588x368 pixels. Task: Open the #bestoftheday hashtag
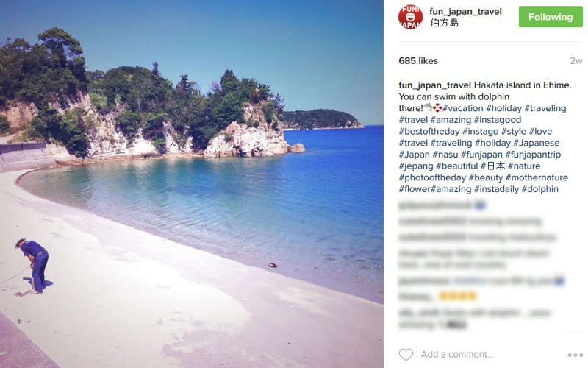tap(429, 132)
